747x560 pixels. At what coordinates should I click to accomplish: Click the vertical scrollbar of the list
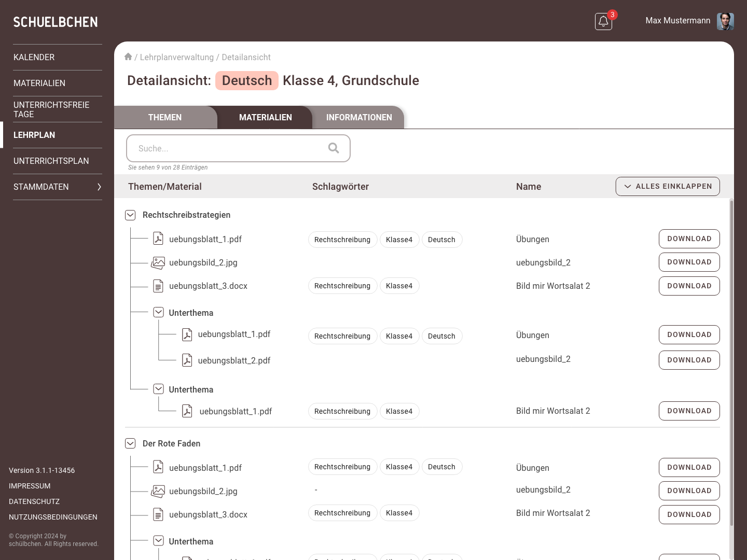pos(732,363)
